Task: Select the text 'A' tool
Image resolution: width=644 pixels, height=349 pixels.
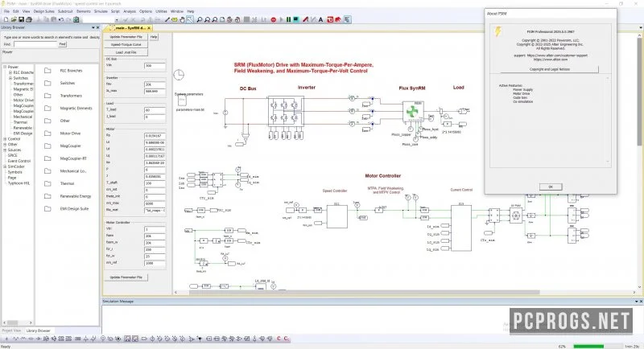Action: 320,19
